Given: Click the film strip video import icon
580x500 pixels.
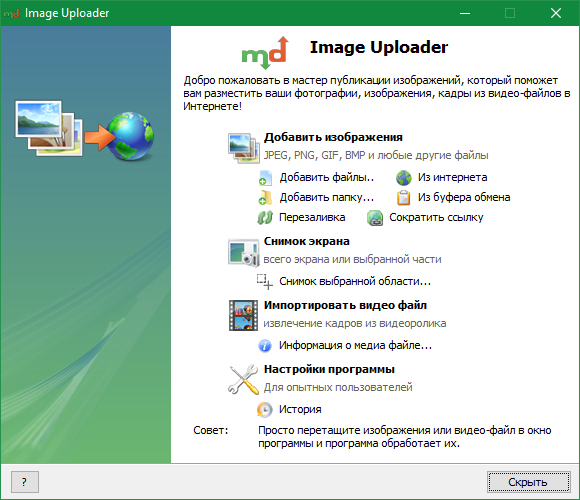Looking at the screenshot, I should [243, 315].
